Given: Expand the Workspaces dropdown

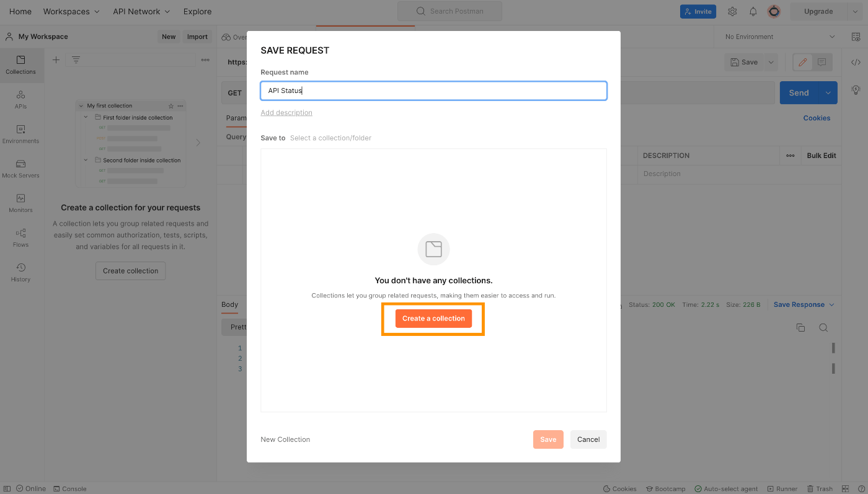Looking at the screenshot, I should tap(71, 11).
